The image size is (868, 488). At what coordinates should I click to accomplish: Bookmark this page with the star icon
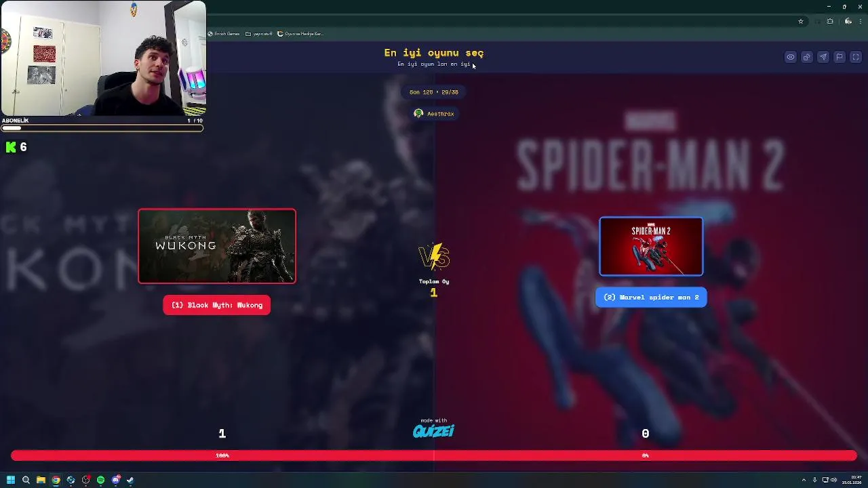pyautogui.click(x=801, y=21)
